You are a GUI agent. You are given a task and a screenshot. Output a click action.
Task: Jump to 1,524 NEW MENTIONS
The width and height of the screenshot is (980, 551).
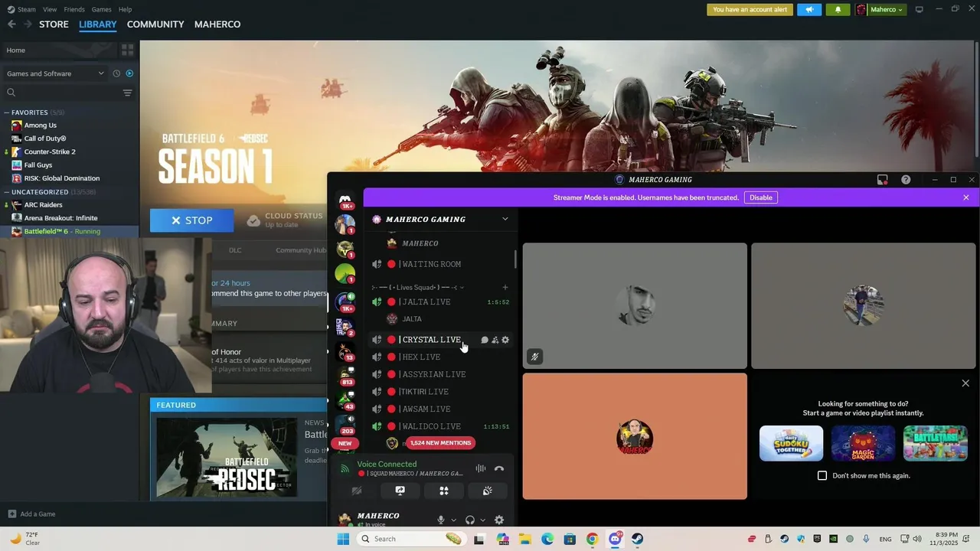click(x=439, y=443)
